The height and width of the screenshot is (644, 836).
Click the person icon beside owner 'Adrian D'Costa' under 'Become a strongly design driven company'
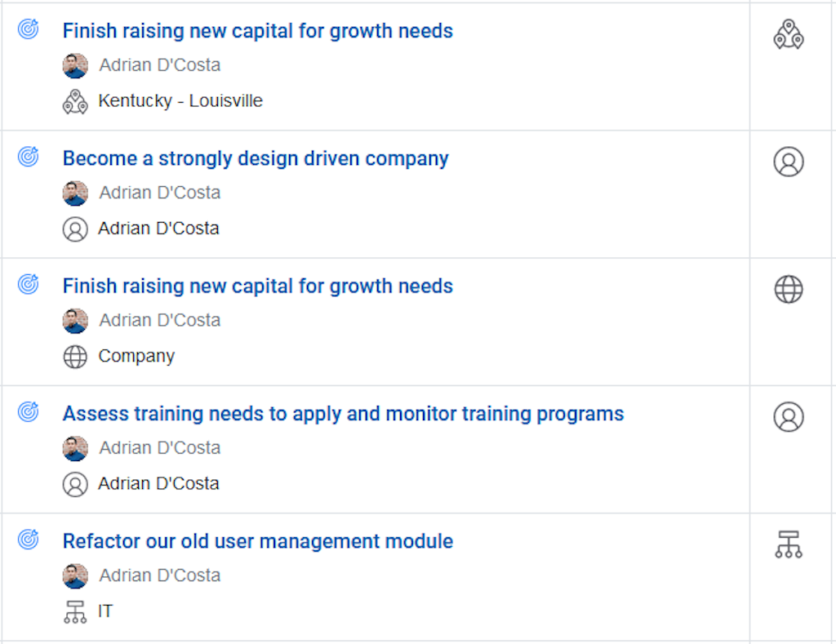75,229
